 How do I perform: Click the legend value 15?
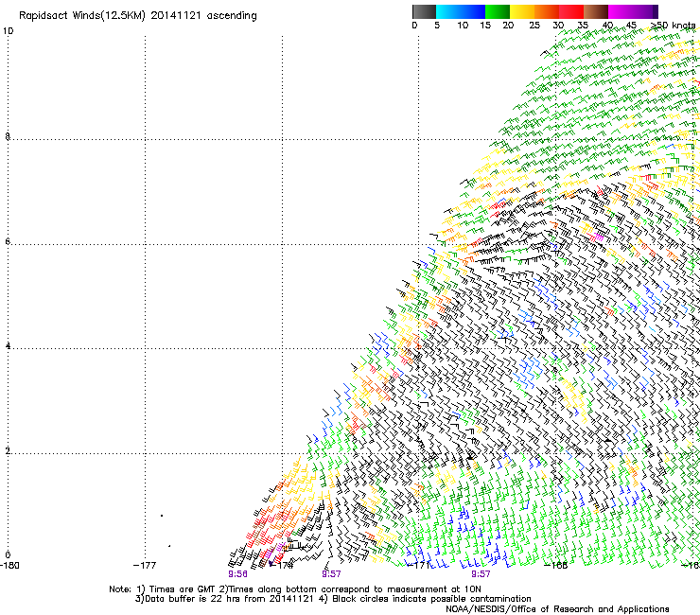point(485,26)
